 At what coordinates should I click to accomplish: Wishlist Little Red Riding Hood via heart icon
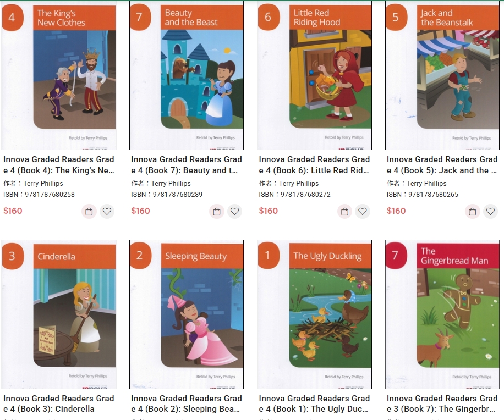pos(363,212)
